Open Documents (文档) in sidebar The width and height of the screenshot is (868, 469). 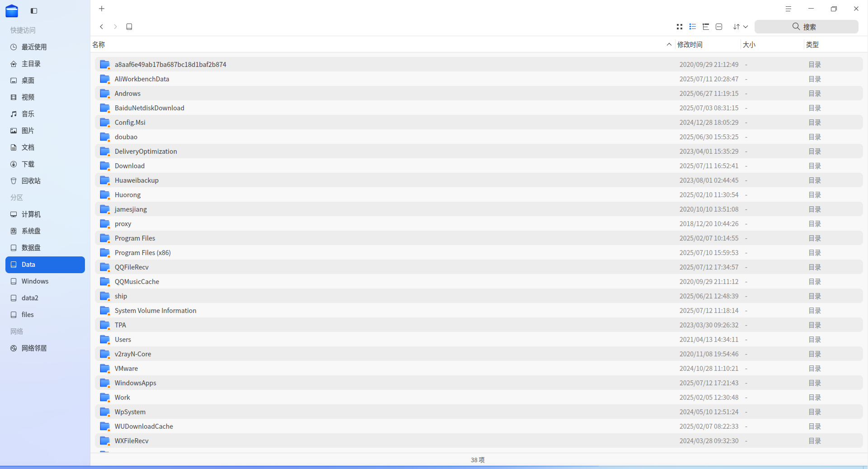[45, 147]
